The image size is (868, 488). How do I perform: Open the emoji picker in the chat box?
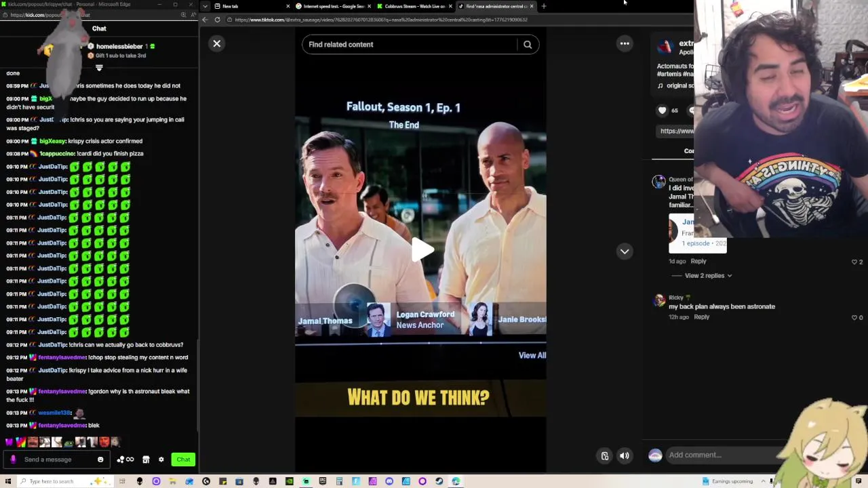pos(100,460)
